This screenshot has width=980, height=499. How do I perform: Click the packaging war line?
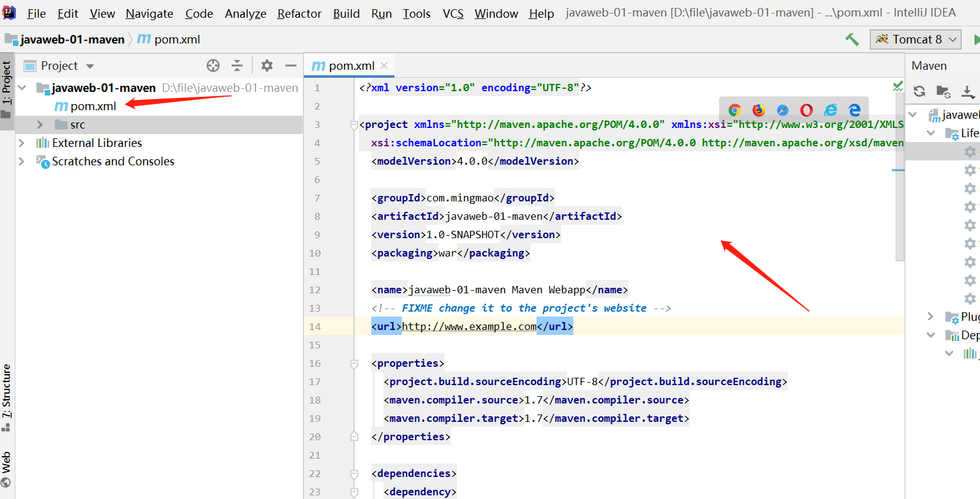pos(451,253)
